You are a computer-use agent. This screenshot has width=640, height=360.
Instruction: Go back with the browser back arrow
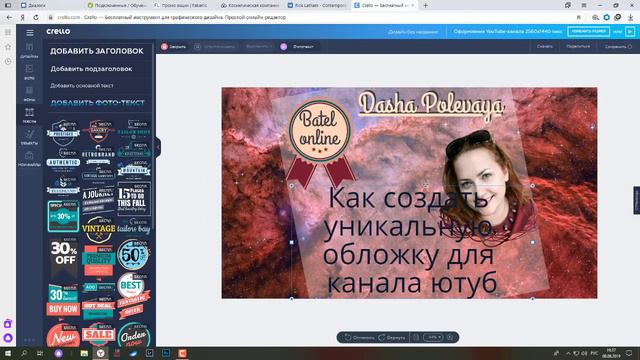click(9, 18)
